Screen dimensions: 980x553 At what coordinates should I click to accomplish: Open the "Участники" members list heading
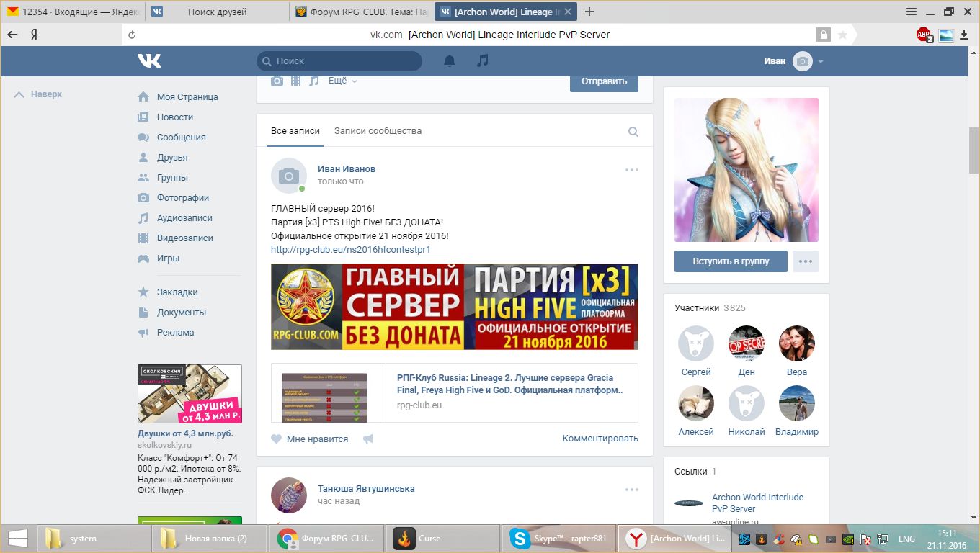(x=697, y=308)
